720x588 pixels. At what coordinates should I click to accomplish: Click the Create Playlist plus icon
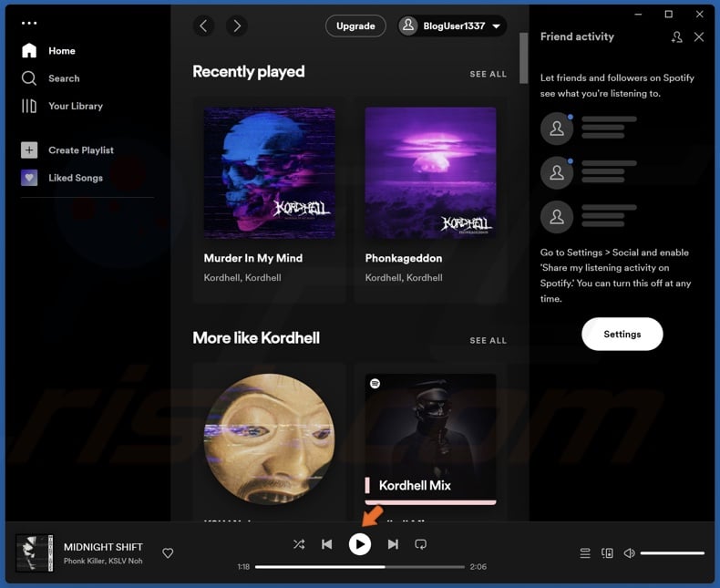coord(29,150)
